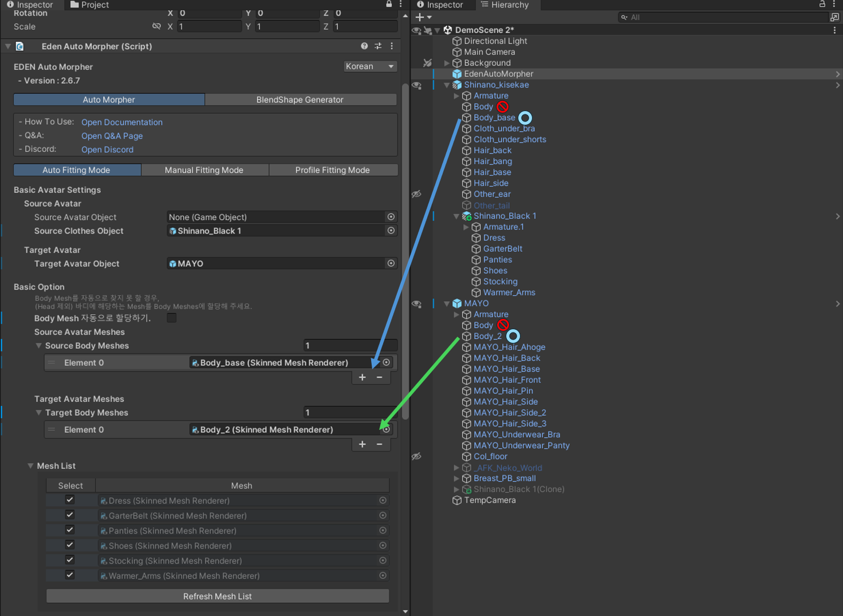Collapse the Mesh List section
This screenshot has height=616, width=843.
30,466
